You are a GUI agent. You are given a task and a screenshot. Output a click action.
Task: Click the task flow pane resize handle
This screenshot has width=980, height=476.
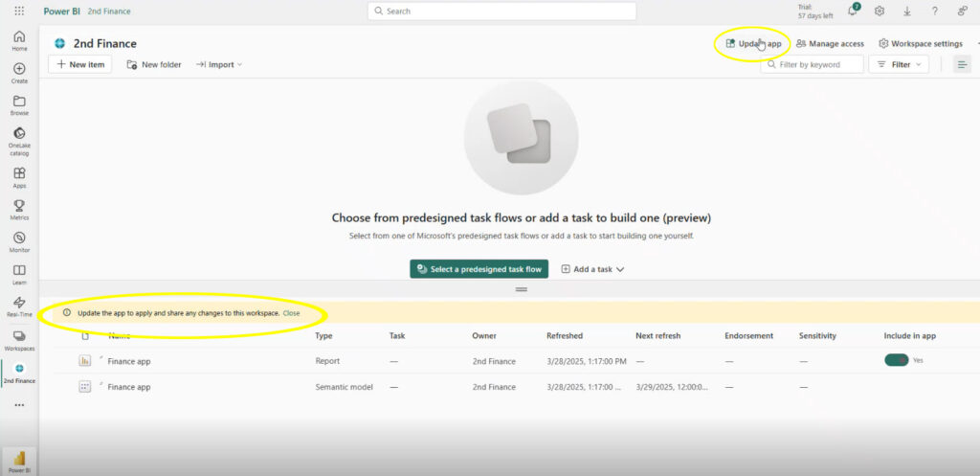522,289
